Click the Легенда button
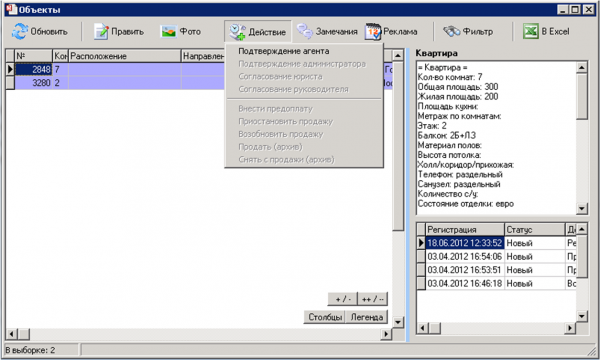The width and height of the screenshot is (600, 360). click(x=367, y=317)
